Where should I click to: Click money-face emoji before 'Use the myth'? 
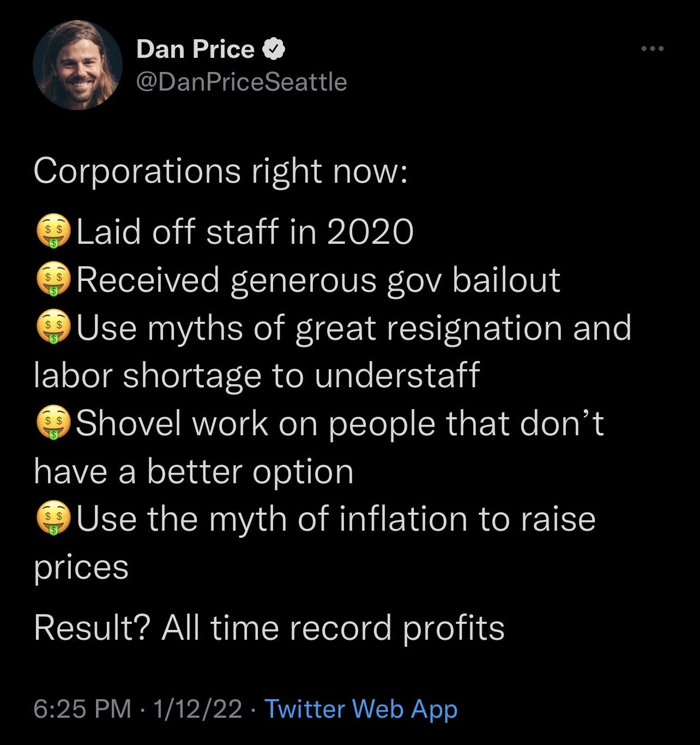[x=53, y=519]
